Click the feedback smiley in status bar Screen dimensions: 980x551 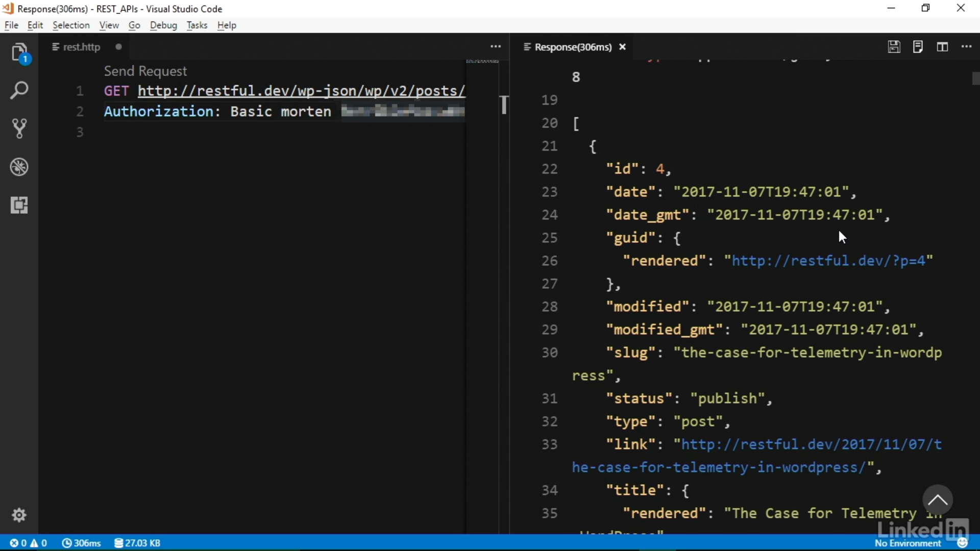click(963, 543)
